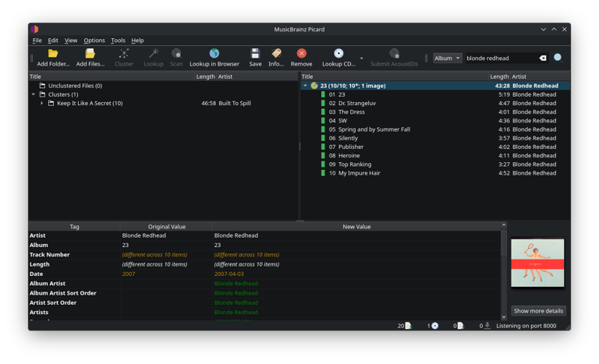Click the New Value column header

(x=356, y=227)
